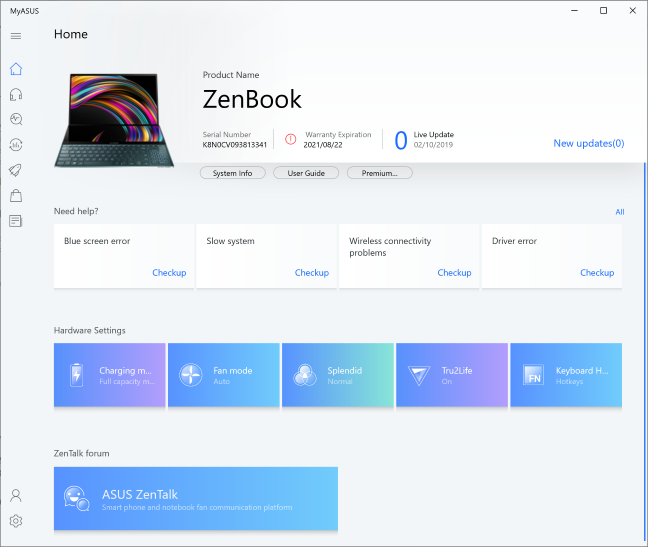Click the battery charging mode icon
Image resolution: width=648 pixels, height=547 pixels.
pos(76,375)
